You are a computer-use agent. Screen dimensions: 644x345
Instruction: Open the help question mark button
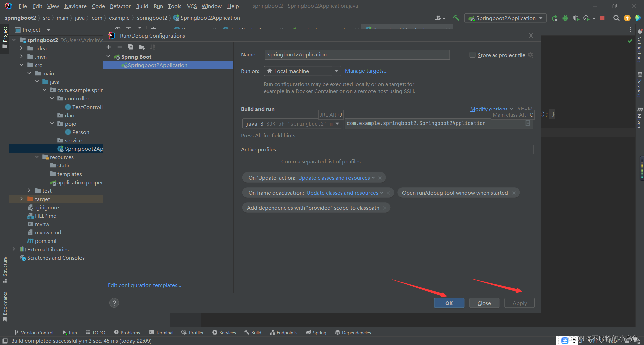coord(114,303)
